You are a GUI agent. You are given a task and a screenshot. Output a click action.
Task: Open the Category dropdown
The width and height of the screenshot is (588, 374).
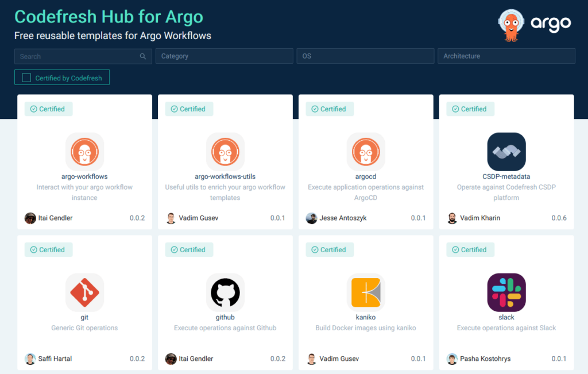pyautogui.click(x=223, y=56)
